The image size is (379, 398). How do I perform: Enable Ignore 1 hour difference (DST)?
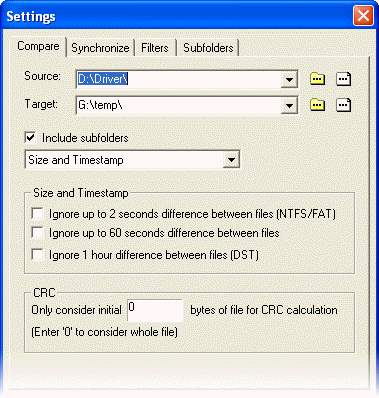37,255
